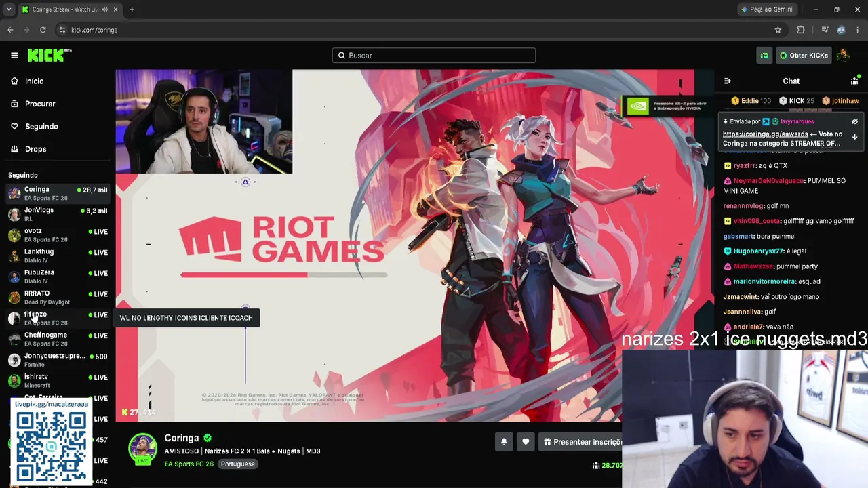Go to the Kick logo homepage
The width and height of the screenshot is (868, 488).
(50, 56)
